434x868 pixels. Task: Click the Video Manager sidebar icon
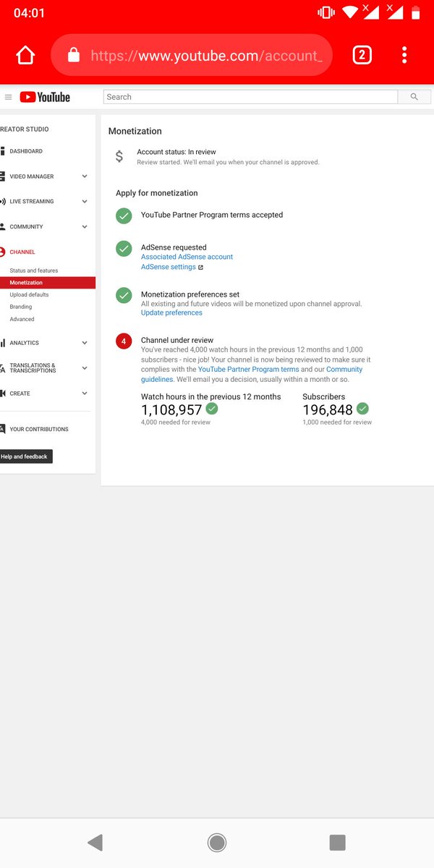click(x=2, y=176)
